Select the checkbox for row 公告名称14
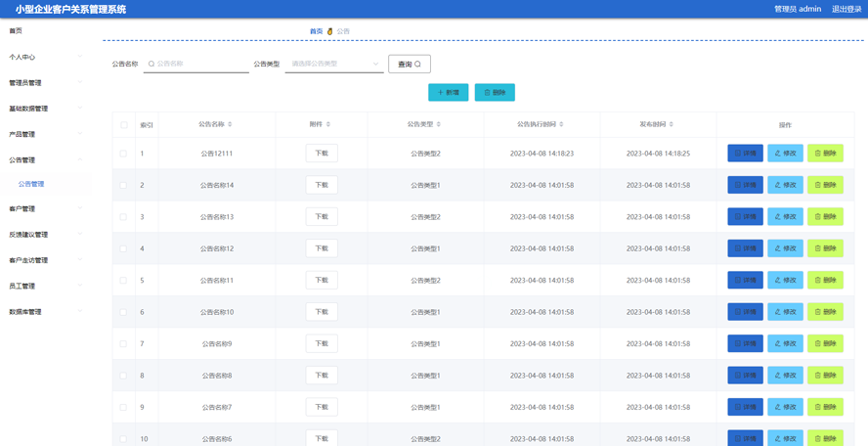The height and width of the screenshot is (446, 868). pos(123,185)
